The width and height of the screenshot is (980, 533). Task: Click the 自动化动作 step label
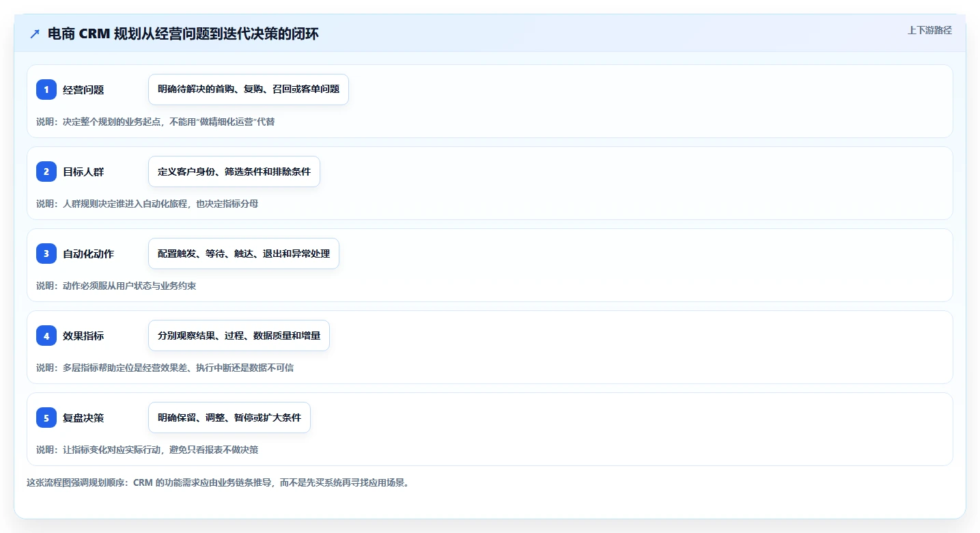click(88, 254)
